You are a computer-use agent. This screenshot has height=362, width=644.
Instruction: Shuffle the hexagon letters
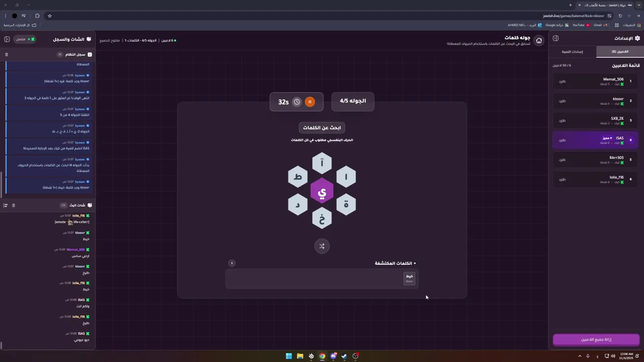click(x=322, y=246)
